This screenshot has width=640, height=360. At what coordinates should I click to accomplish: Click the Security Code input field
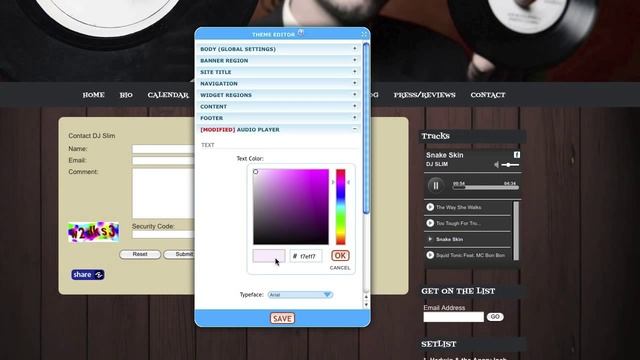pos(163,234)
